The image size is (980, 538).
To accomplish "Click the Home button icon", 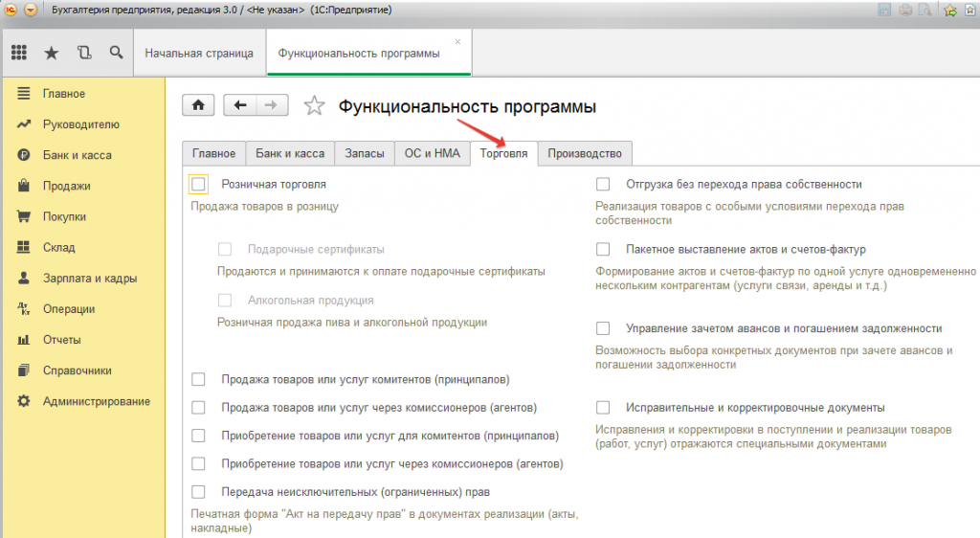I will [x=198, y=106].
